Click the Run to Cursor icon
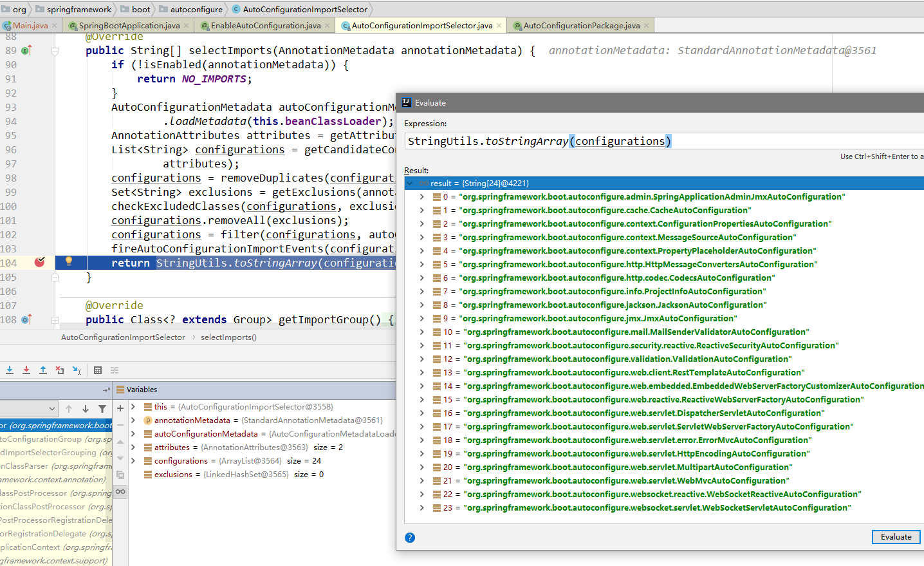 pyautogui.click(x=77, y=370)
